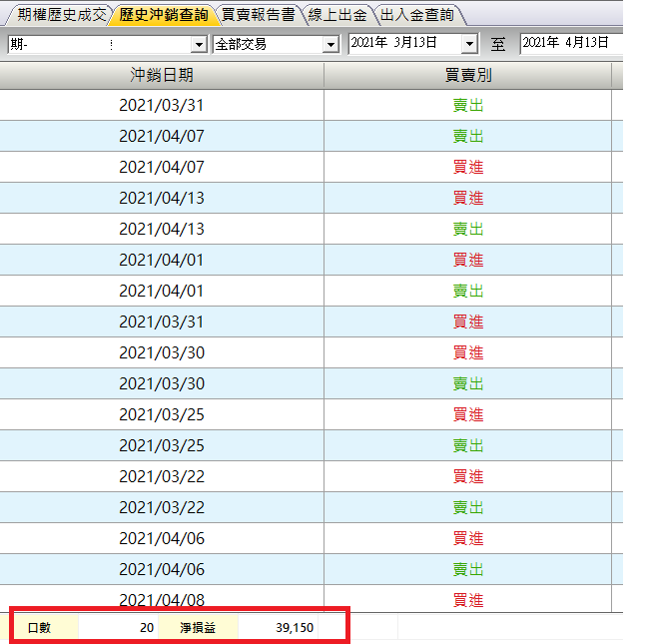This screenshot has height=644, width=653.
Task: Expand the 期- account dropdown arrow
Action: [x=199, y=44]
